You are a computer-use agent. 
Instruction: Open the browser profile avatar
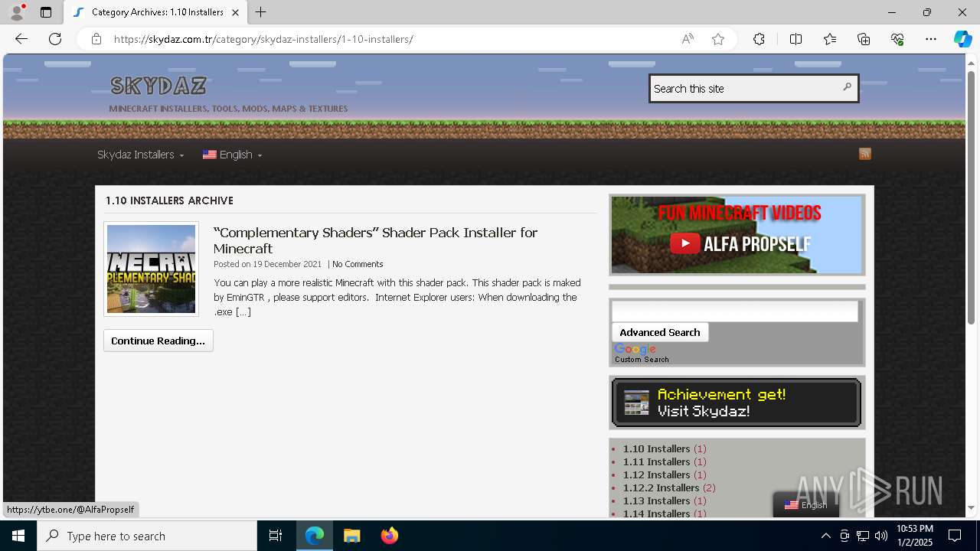[x=17, y=12]
